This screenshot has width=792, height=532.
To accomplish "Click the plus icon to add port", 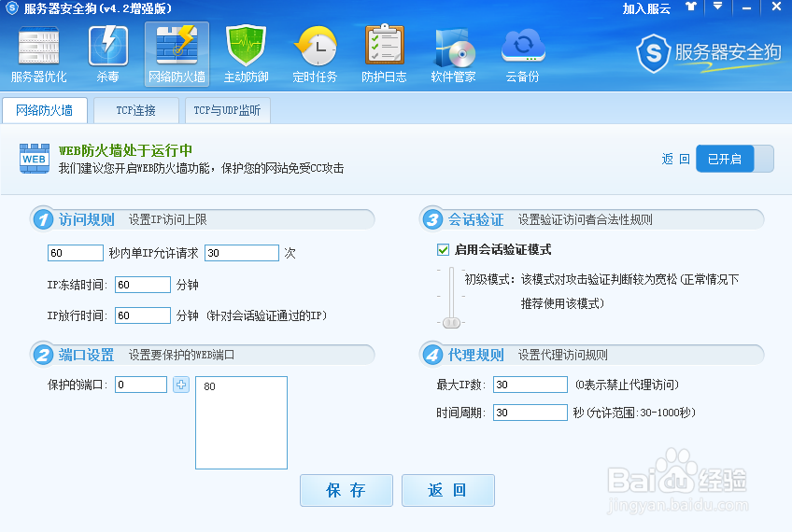I will [181, 385].
